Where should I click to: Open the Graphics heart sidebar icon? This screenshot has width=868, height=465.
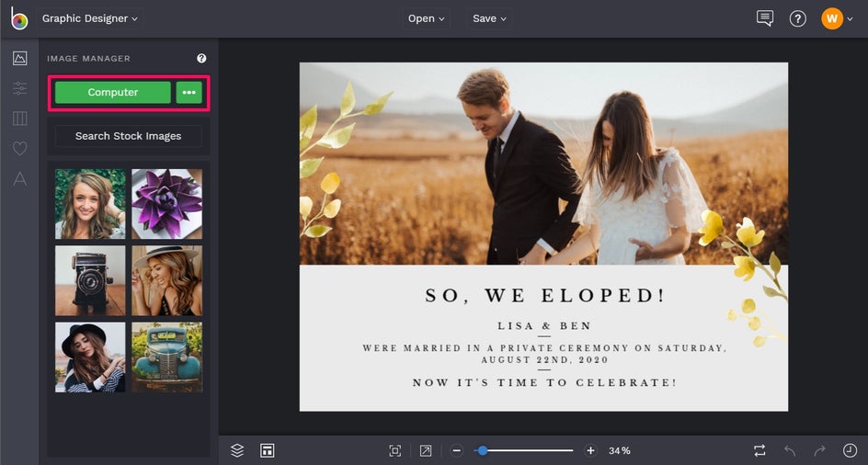tap(20, 148)
